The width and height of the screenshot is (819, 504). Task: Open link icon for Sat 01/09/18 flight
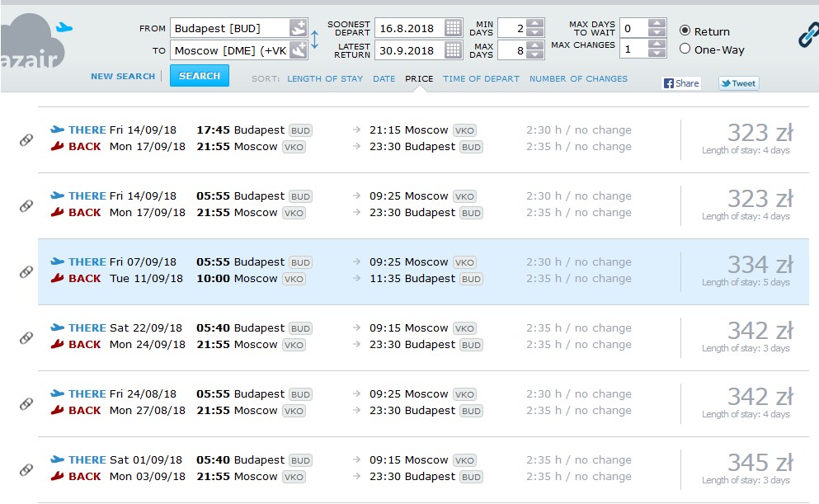(26, 469)
